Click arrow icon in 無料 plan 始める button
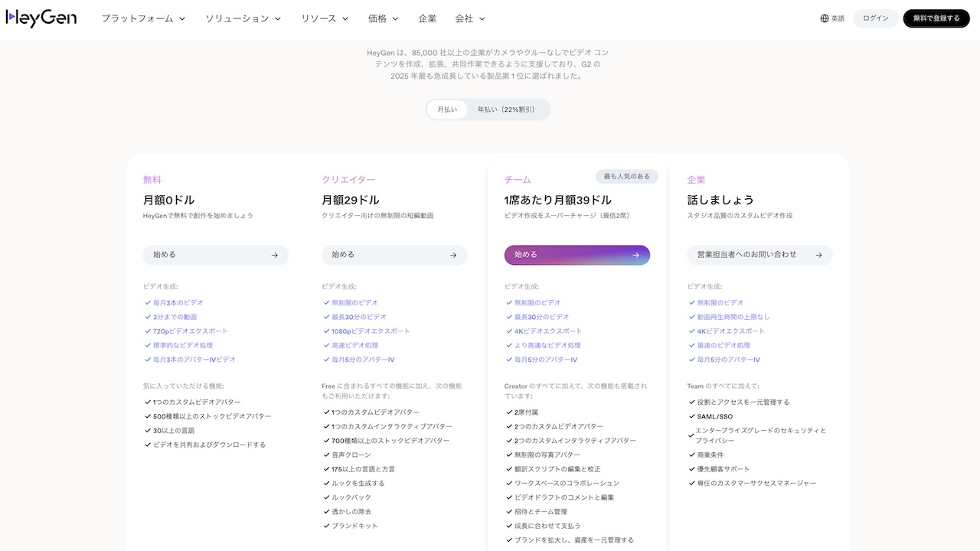980x551 pixels. (274, 255)
